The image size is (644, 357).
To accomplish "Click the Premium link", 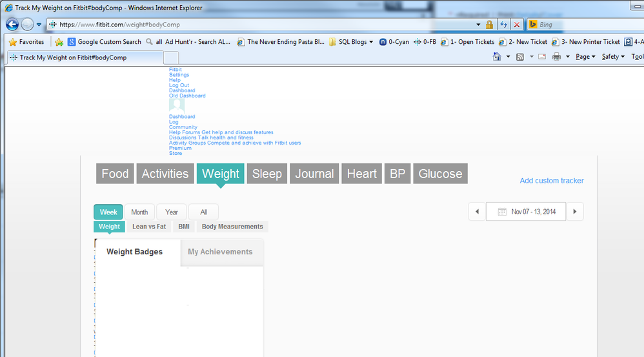I will coord(180,148).
